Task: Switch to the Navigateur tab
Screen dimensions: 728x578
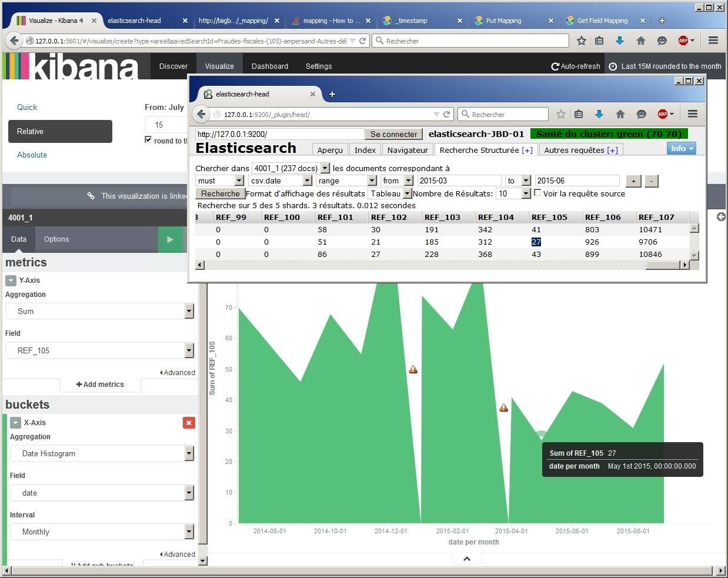Action: (407, 150)
